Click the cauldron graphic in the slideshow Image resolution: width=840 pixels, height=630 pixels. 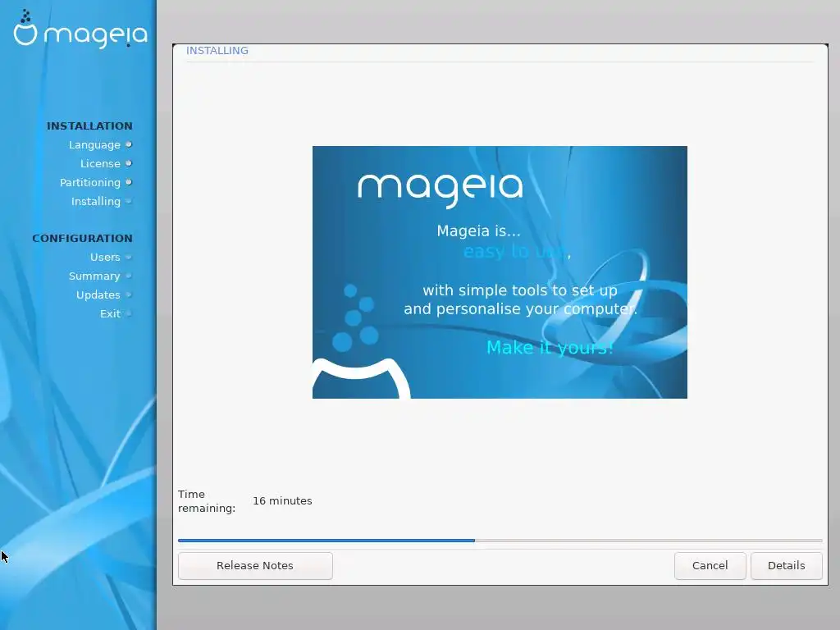(361, 378)
